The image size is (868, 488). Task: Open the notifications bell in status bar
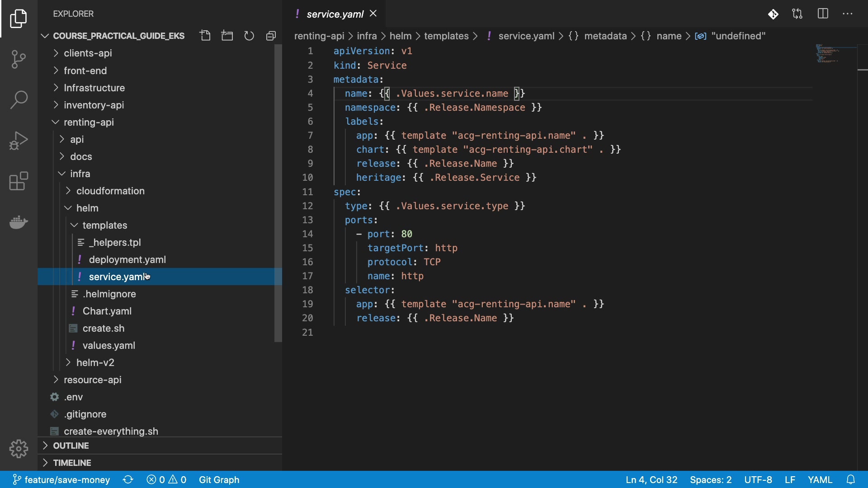pos(851,480)
